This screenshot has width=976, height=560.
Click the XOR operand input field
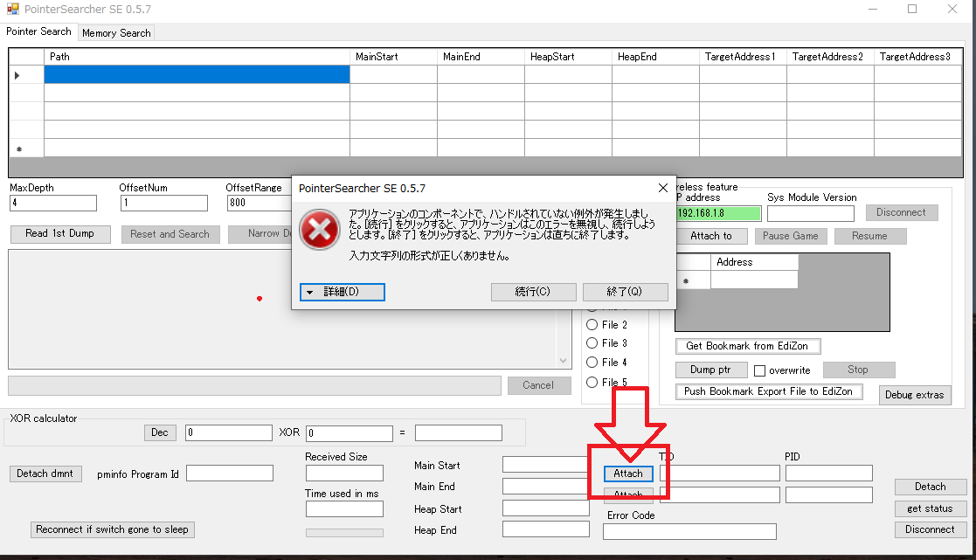click(x=350, y=433)
